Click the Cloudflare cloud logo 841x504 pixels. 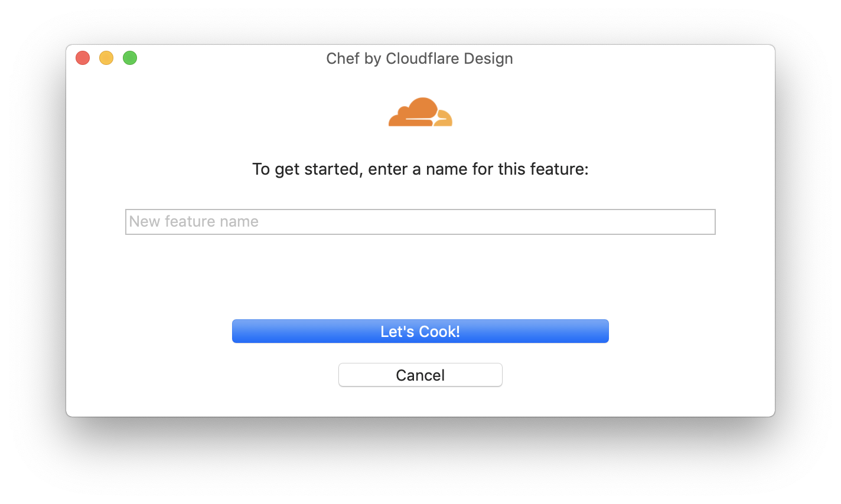420,112
